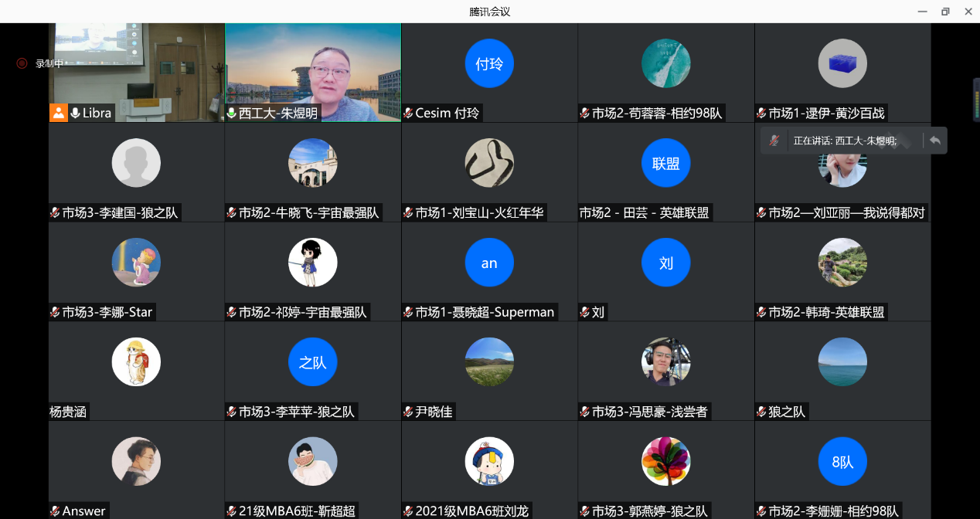Click muted mic icon beside 市场3-李建国-狼之队
The image size is (980, 519).
tap(55, 213)
